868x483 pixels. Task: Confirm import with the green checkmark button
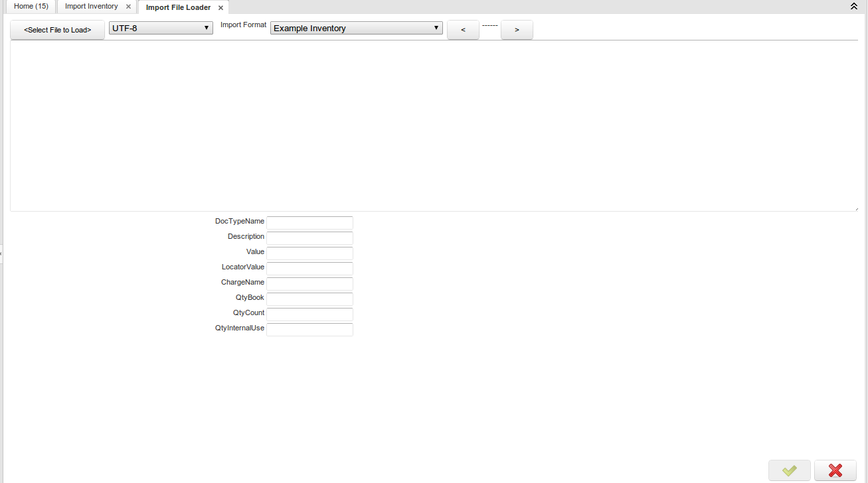(x=789, y=470)
